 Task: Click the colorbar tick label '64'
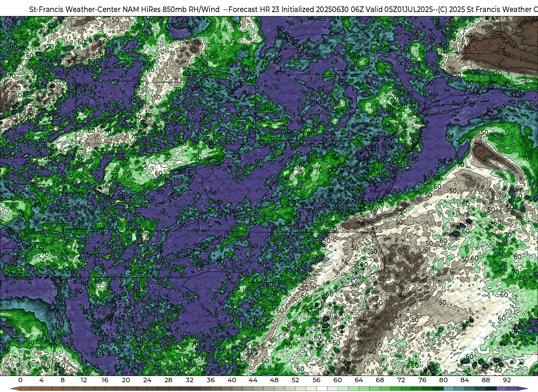coord(359,380)
